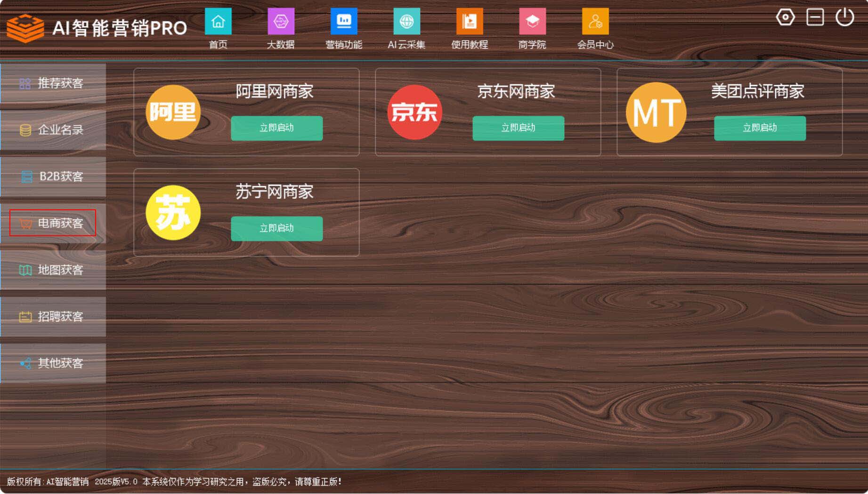The width and height of the screenshot is (868, 494).
Task: Start the 苏宁网商家 collector with 立即启动
Action: coord(276,228)
